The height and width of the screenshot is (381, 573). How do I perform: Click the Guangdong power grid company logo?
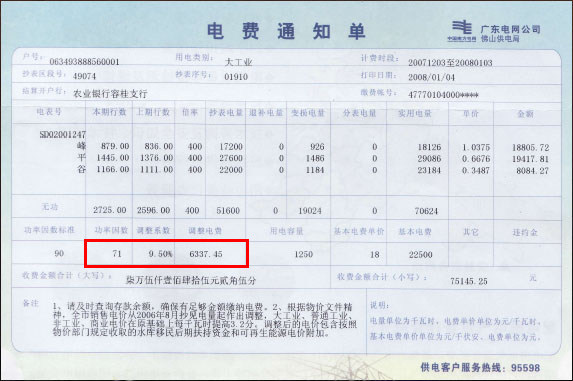pyautogui.click(x=494, y=32)
